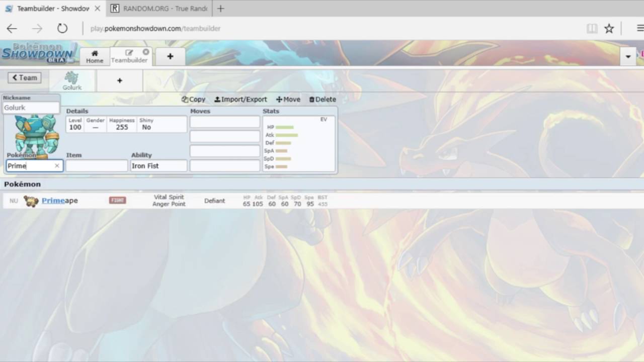This screenshot has height=362, width=644.
Task: Close the Teambuilder room tab
Action: coord(146,52)
